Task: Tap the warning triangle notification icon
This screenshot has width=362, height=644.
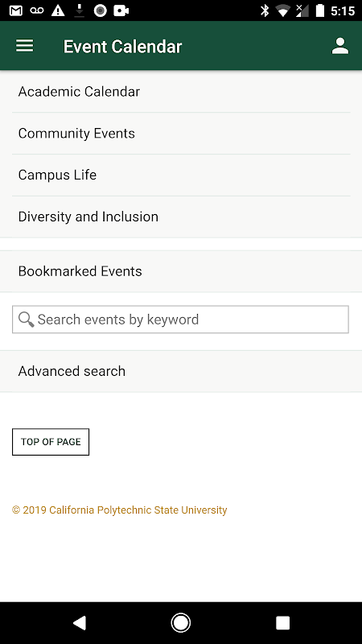Action: click(58, 10)
